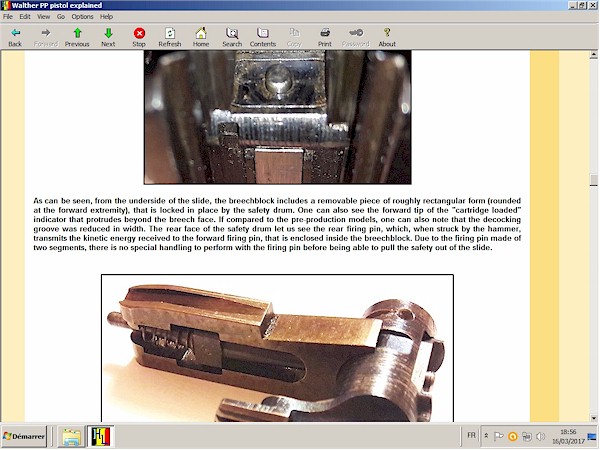Viewport: 600px width, 450px height.
Task: Click the scrollbar up arrow
Action: (593, 55)
